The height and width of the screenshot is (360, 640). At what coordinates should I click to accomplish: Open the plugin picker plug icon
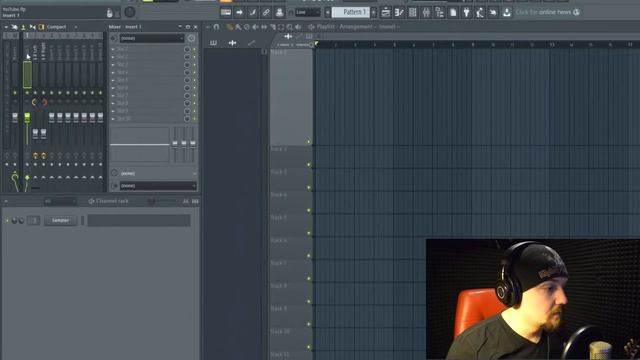(x=467, y=12)
